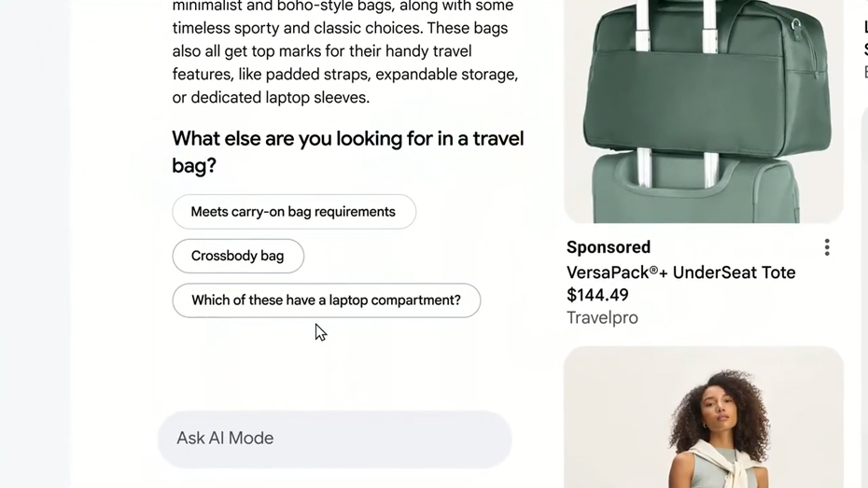Open the cut-off product listing at the right edge
This screenshot has height=488, width=868.
pyautogui.click(x=865, y=49)
